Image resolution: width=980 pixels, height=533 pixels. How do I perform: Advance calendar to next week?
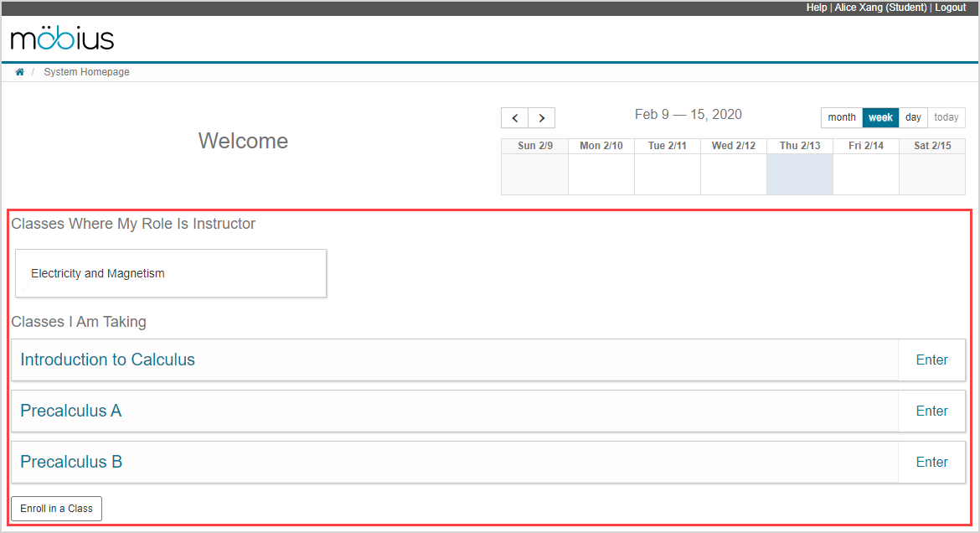coord(542,118)
